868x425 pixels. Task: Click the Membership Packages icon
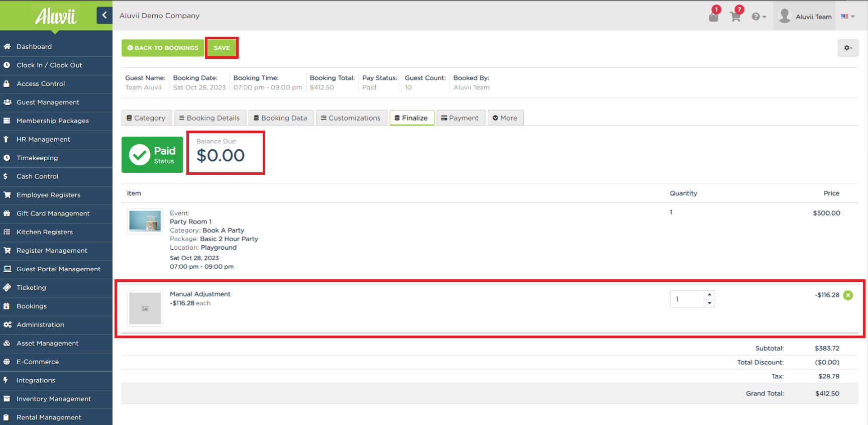point(7,121)
